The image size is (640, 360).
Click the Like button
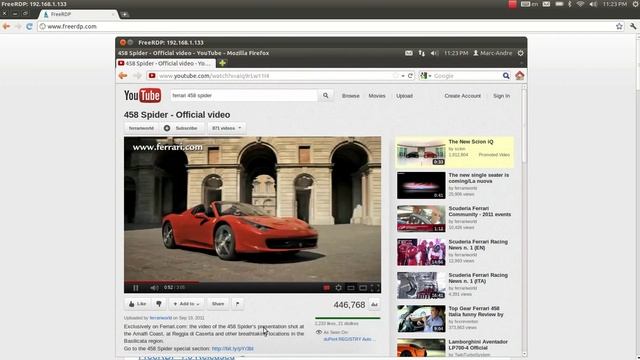[138, 304]
